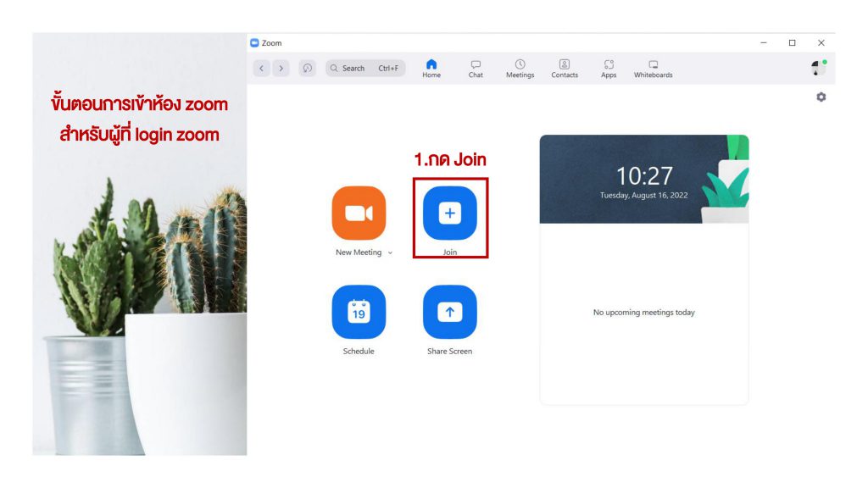Click the Share Screen label
Viewport: 868px width, 488px height.
point(449,352)
